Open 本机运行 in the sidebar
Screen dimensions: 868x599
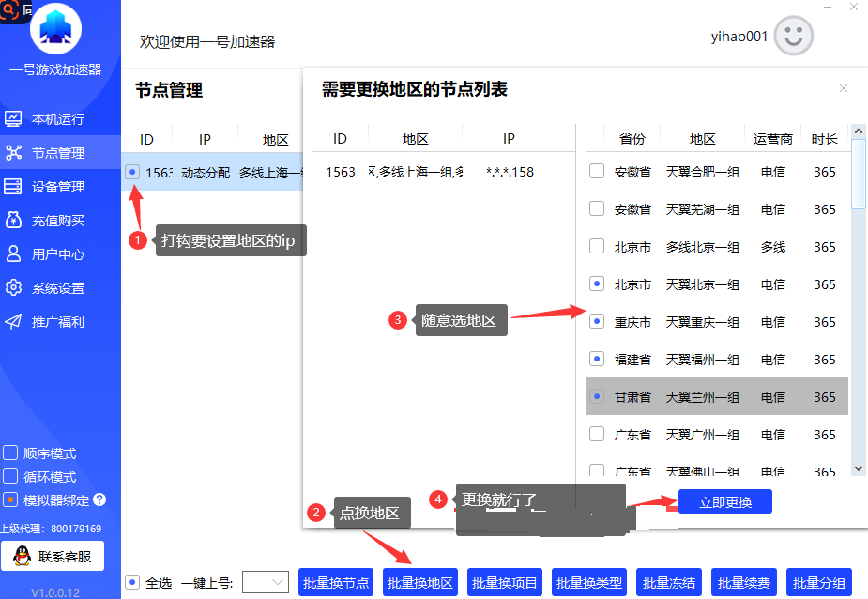[60, 119]
